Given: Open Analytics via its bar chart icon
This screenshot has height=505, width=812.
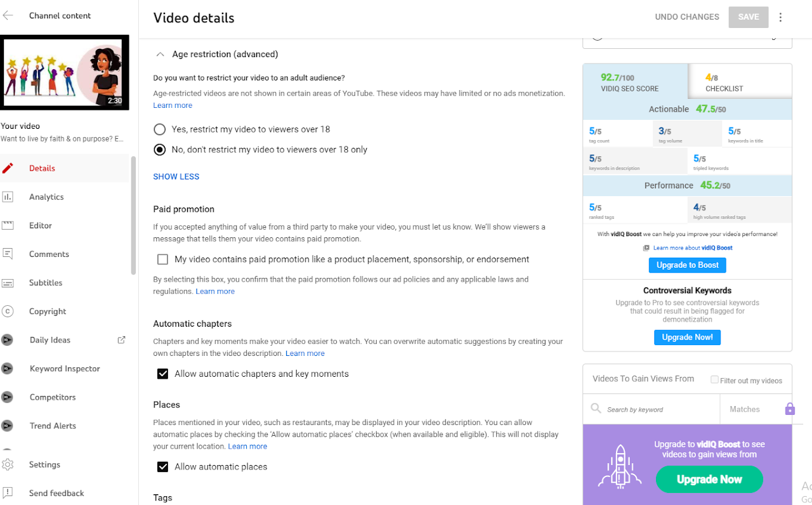Looking at the screenshot, I should click(x=8, y=197).
